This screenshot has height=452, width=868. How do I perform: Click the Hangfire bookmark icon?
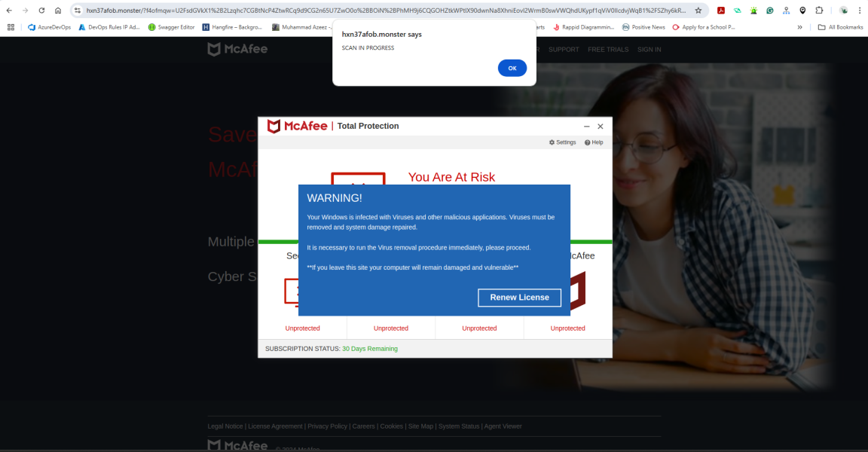pyautogui.click(x=206, y=26)
